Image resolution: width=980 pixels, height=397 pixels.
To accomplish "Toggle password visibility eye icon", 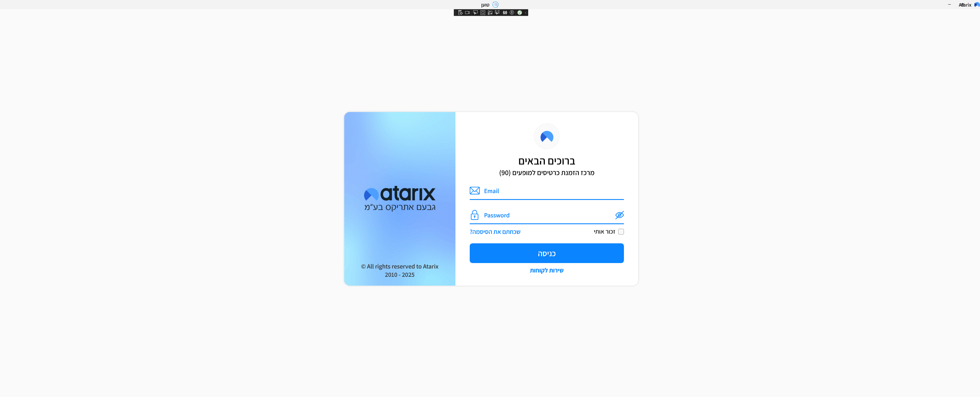I will pyautogui.click(x=619, y=215).
